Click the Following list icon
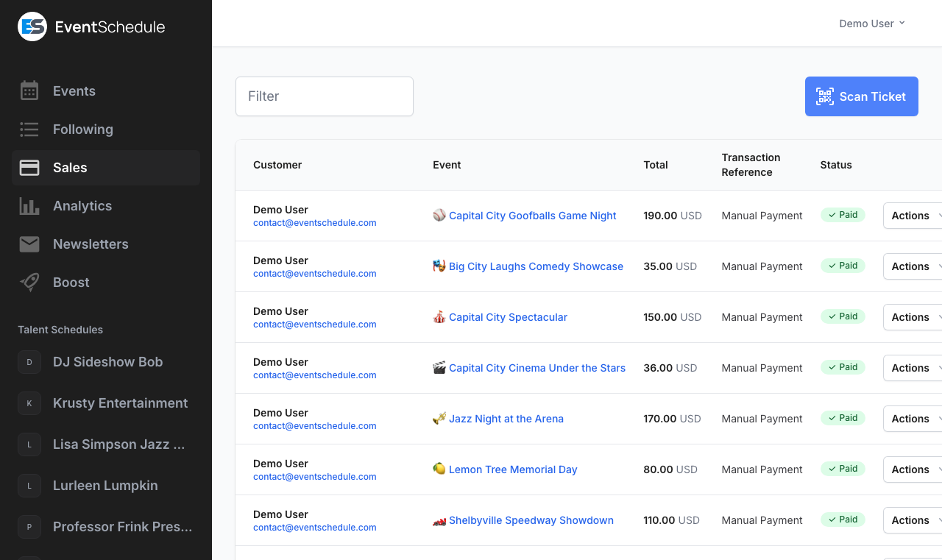 click(x=29, y=130)
